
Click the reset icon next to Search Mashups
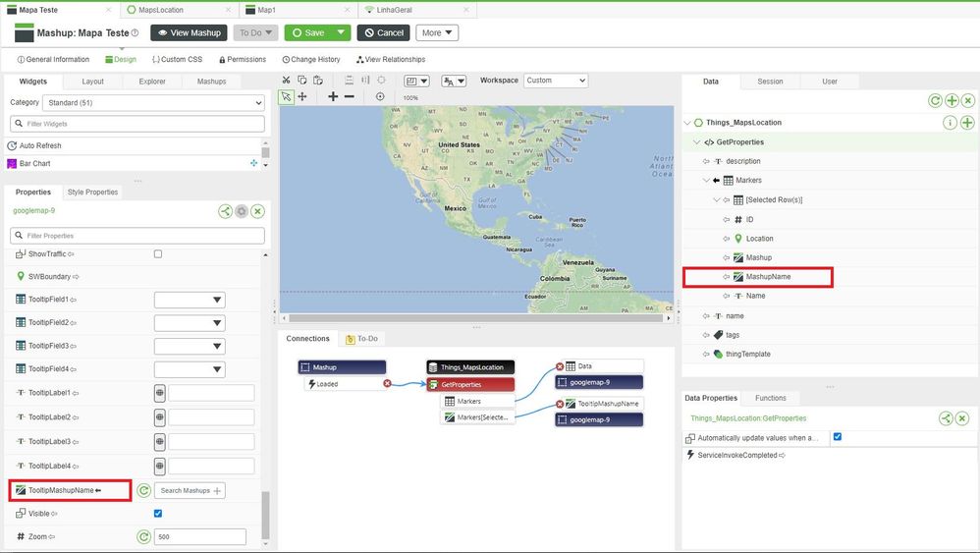143,490
